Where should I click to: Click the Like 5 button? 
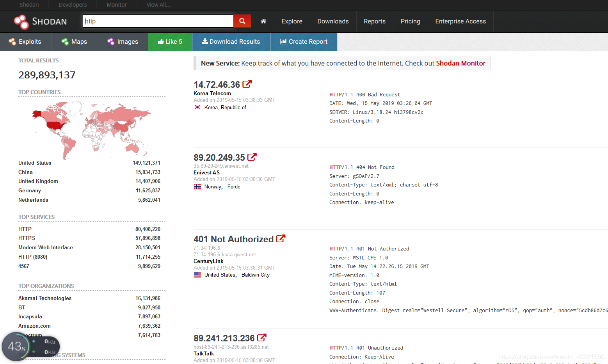click(x=170, y=42)
